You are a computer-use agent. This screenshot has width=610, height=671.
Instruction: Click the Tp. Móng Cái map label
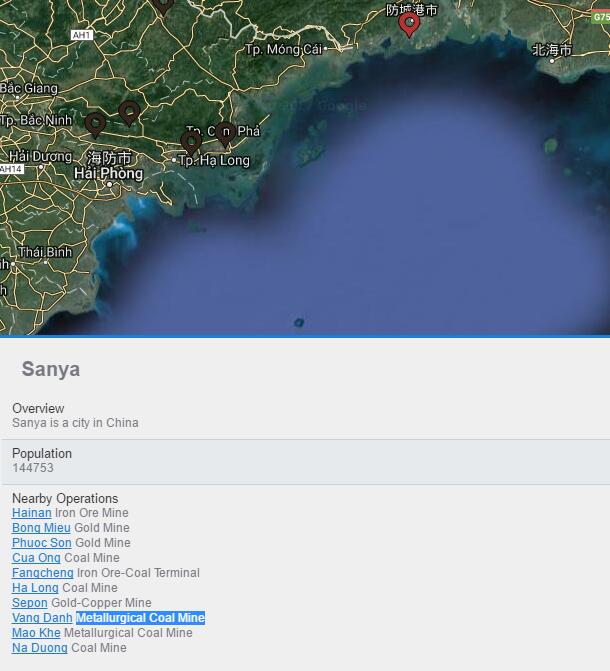[284, 49]
